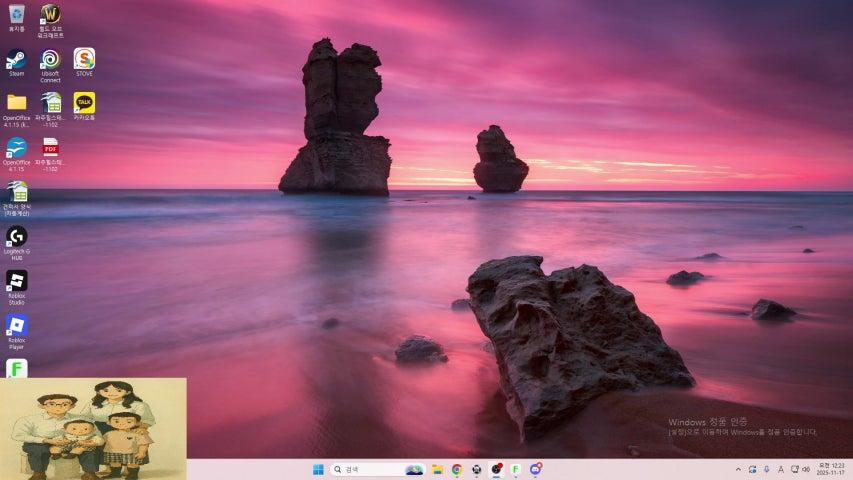Open Logitech G HUB shortcut

click(x=16, y=236)
